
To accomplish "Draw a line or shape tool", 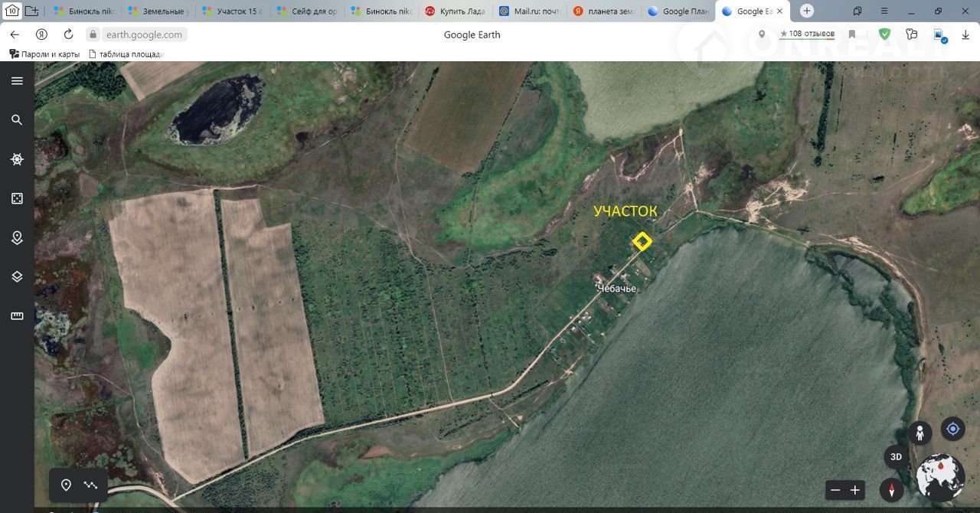I will (x=91, y=485).
